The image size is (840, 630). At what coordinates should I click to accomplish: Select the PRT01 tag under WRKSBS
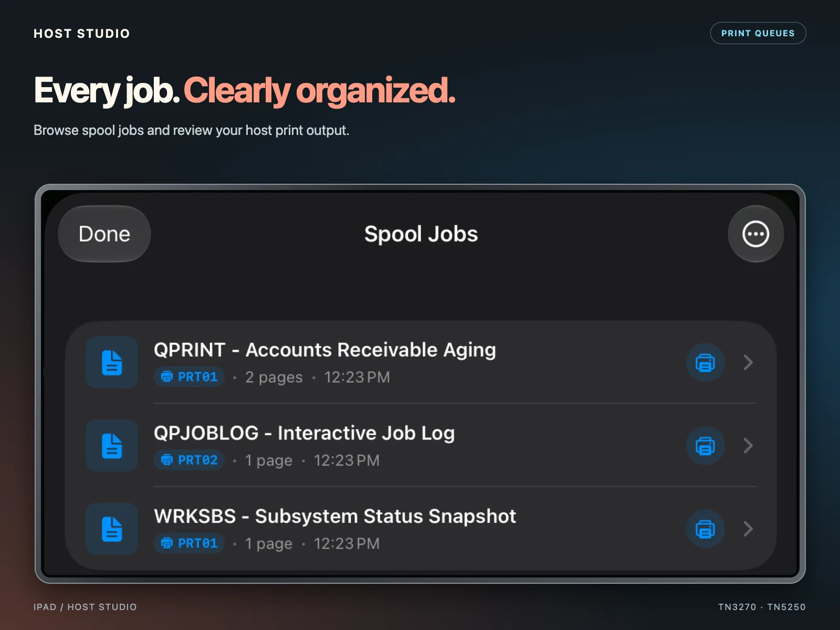[x=190, y=543]
